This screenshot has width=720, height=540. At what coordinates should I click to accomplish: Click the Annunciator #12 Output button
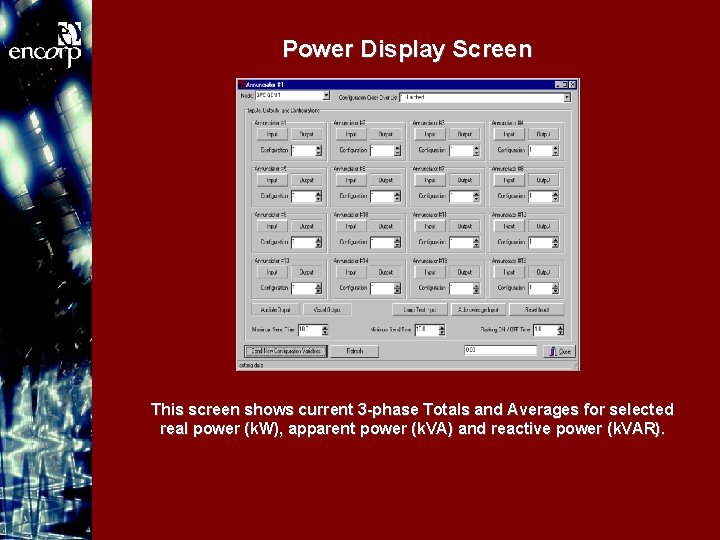(x=543, y=226)
